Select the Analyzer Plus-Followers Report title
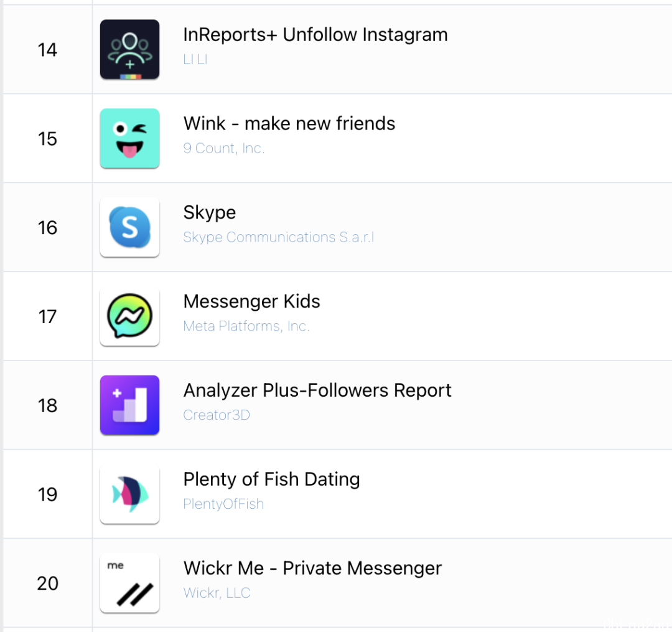Image resolution: width=672 pixels, height=632 pixels. pyautogui.click(x=317, y=390)
